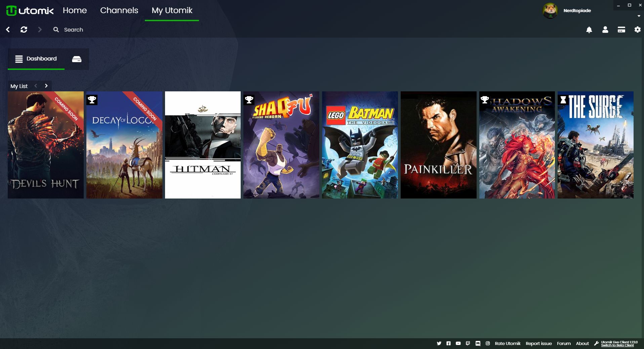Open the subscription card icon
Viewport: 644px width, 349px height.
(x=621, y=30)
